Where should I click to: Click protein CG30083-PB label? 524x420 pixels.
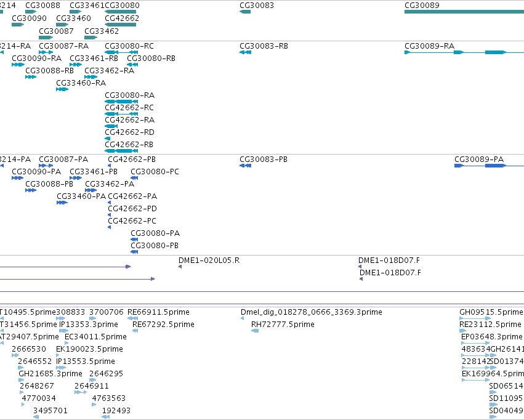pos(264,160)
